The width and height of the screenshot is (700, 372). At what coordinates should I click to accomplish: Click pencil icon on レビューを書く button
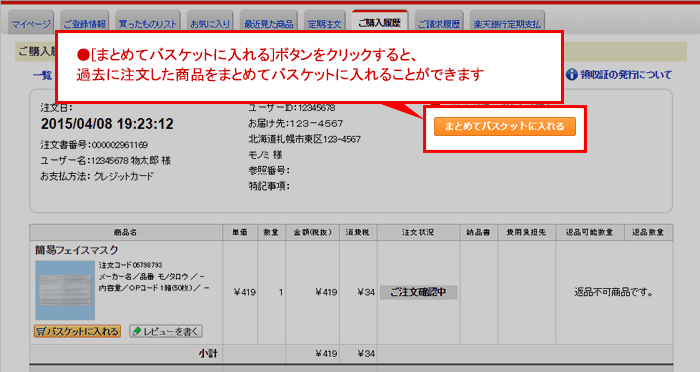pyautogui.click(x=137, y=331)
